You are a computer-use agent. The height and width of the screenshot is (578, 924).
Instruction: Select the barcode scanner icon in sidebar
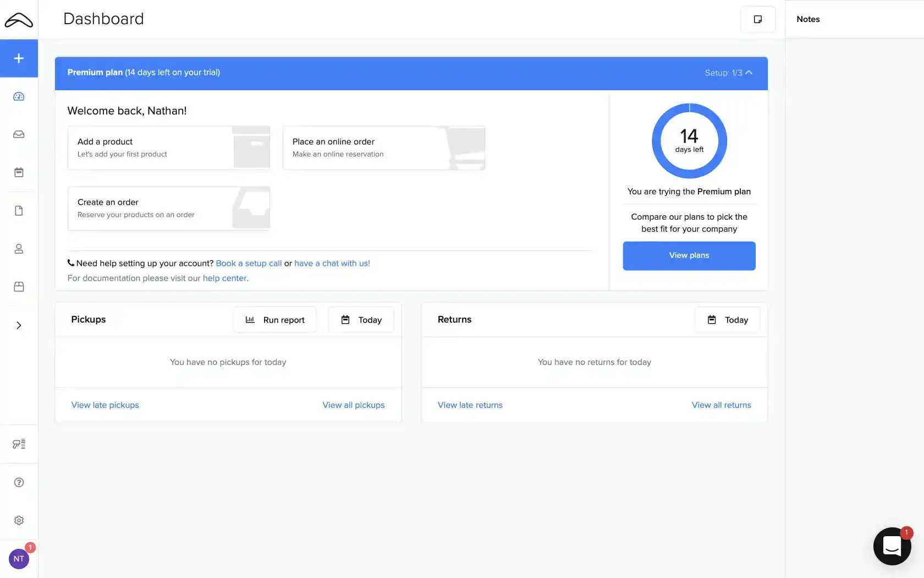(19, 443)
